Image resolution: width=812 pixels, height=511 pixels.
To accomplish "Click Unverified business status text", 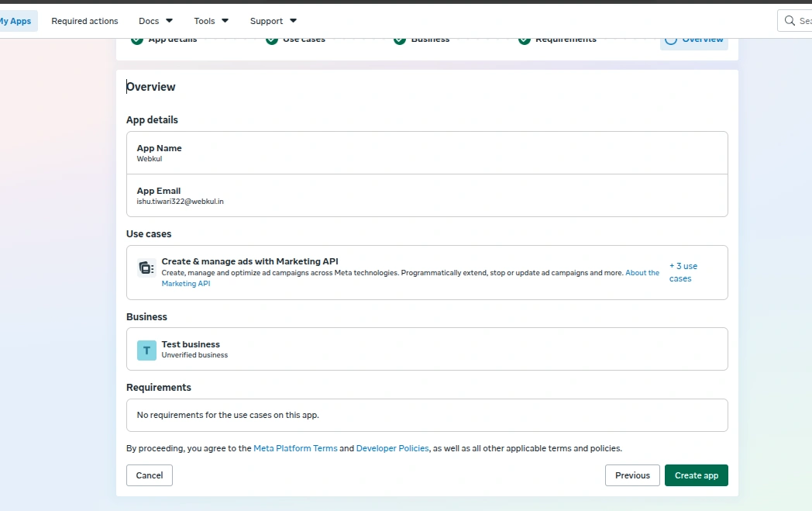I will click(194, 355).
